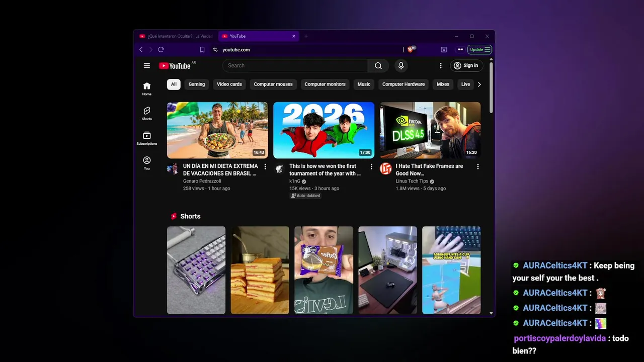644x362 pixels.
Task: Click the Auto-dubbed badge
Action: [305, 196]
